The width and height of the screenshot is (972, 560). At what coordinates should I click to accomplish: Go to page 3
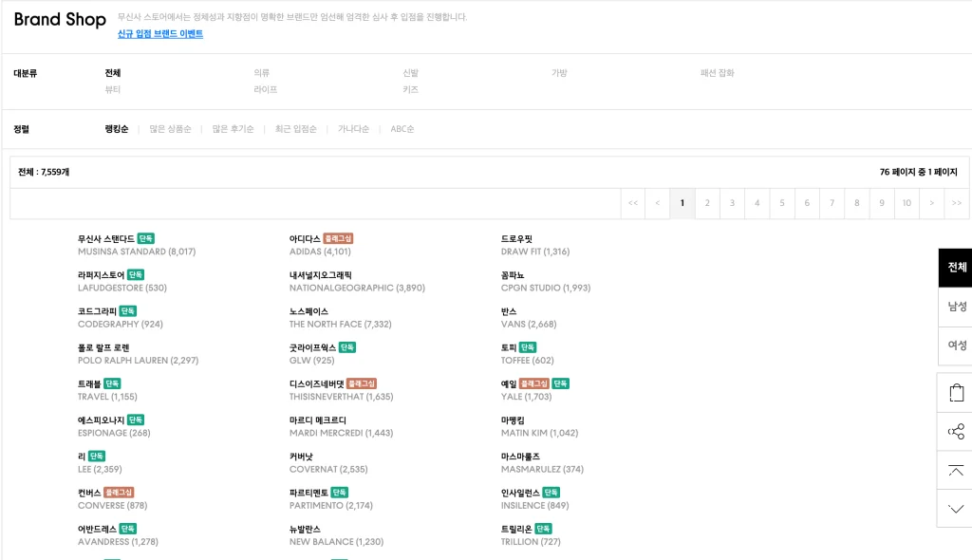coord(732,203)
